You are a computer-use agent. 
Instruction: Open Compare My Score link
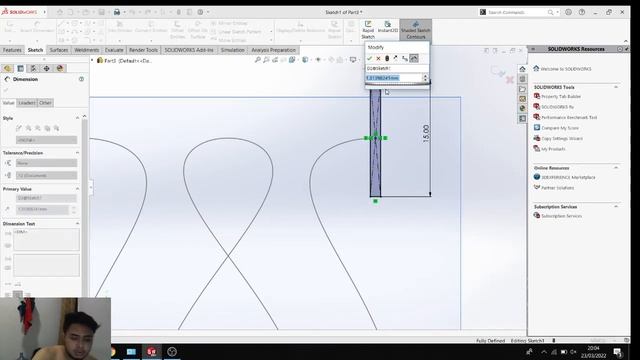pos(560,128)
